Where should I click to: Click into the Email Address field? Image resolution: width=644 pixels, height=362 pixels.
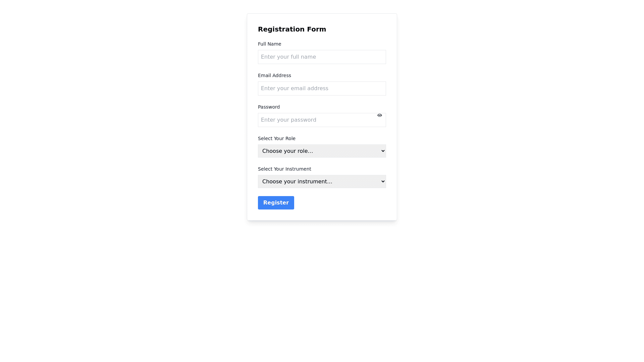coord(322,88)
